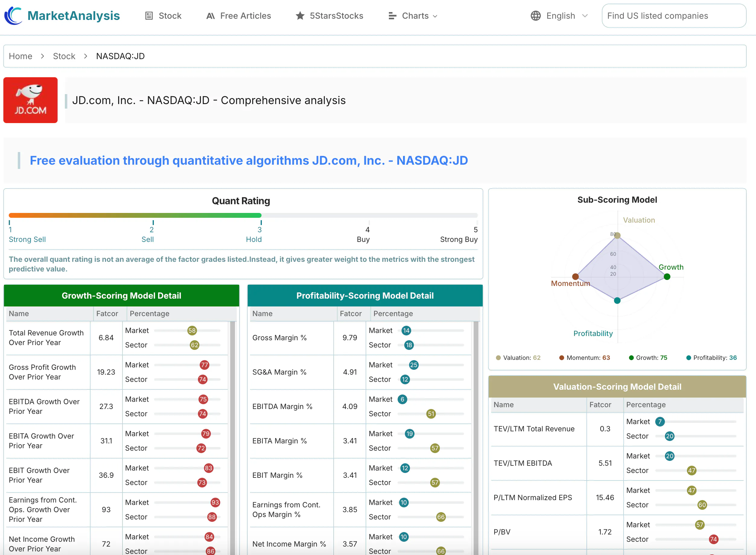
Task: Click the MarketAnalysis crescent logo icon
Action: [x=14, y=15]
